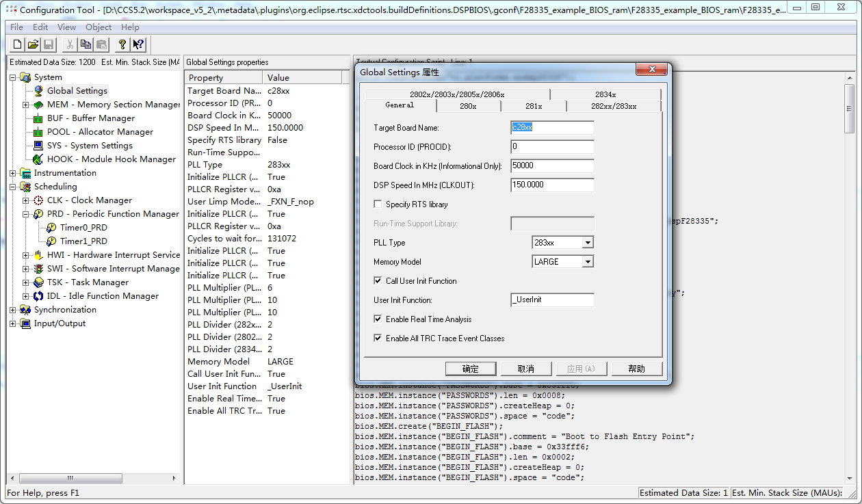Click the Board Clock in KHz field
Image resolution: width=862 pixels, height=504 pixels.
coord(552,166)
